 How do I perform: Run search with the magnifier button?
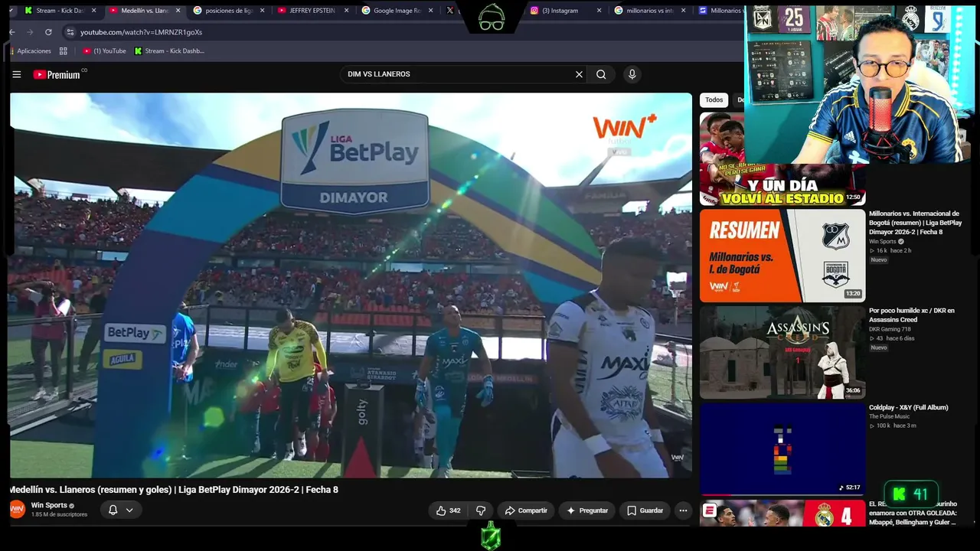coord(601,74)
